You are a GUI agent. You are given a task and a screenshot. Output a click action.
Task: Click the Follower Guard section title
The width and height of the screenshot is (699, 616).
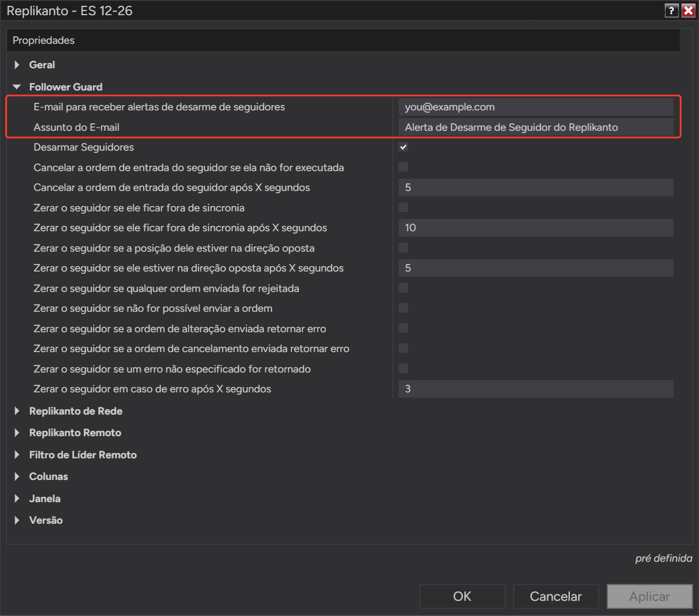66,87
